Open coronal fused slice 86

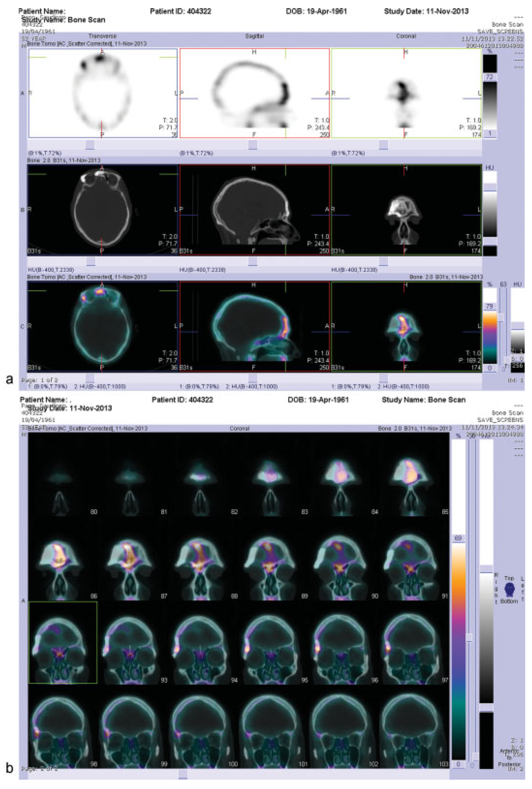point(63,559)
